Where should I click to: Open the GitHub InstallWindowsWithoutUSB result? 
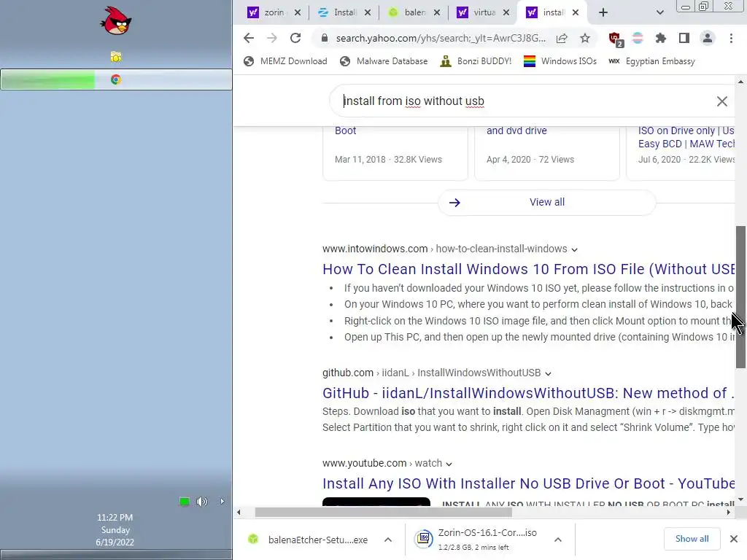pyautogui.click(x=529, y=393)
